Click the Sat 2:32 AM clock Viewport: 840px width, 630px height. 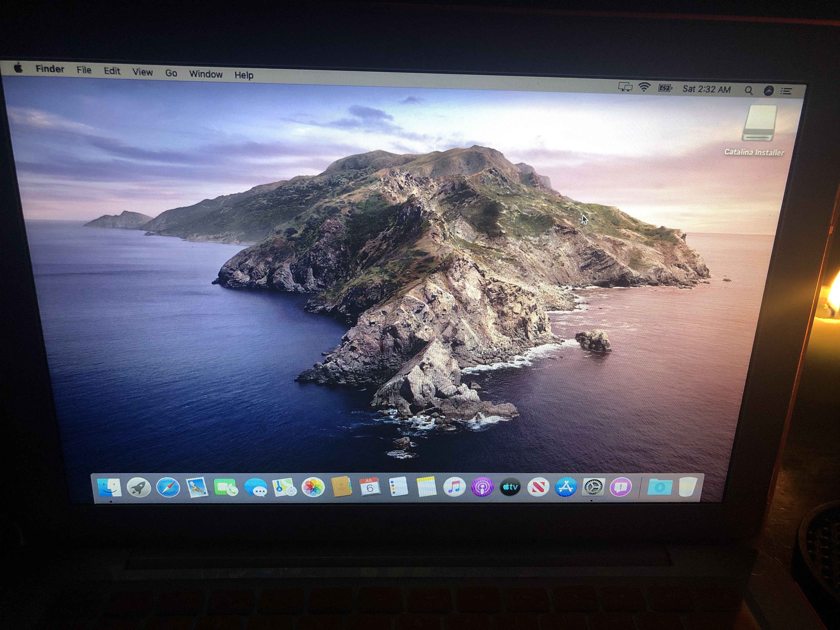706,89
